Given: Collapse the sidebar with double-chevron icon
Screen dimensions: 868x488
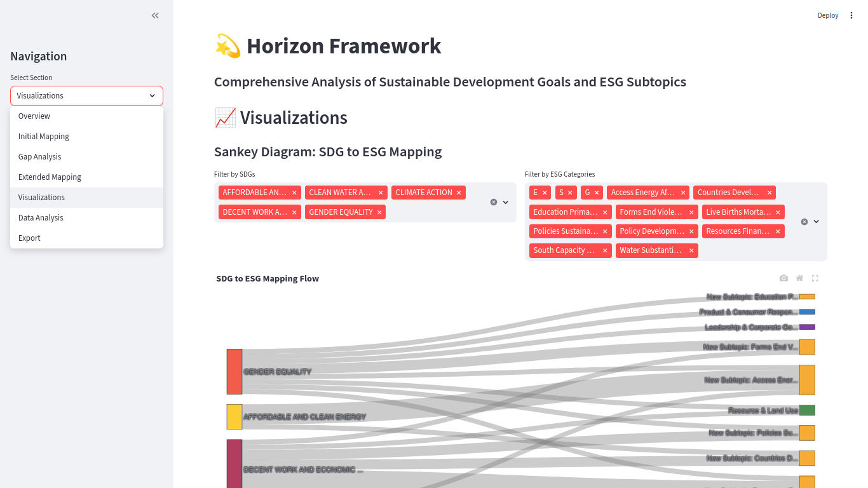Looking at the screenshot, I should (x=155, y=15).
